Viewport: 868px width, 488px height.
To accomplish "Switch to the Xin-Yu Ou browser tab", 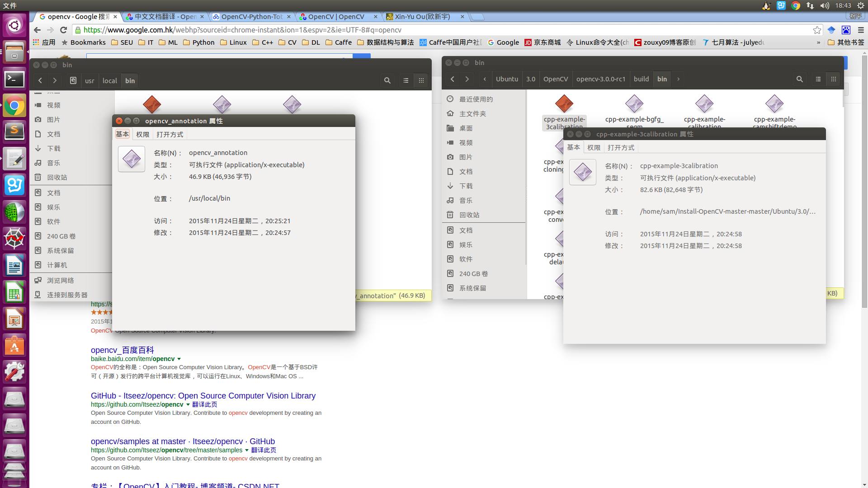I will click(x=422, y=17).
